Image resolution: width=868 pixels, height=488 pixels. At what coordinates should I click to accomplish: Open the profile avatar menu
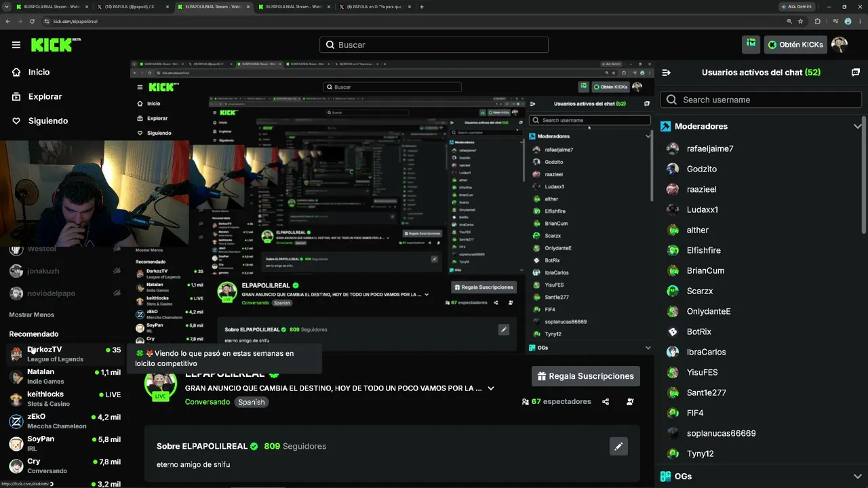pyautogui.click(x=840, y=45)
